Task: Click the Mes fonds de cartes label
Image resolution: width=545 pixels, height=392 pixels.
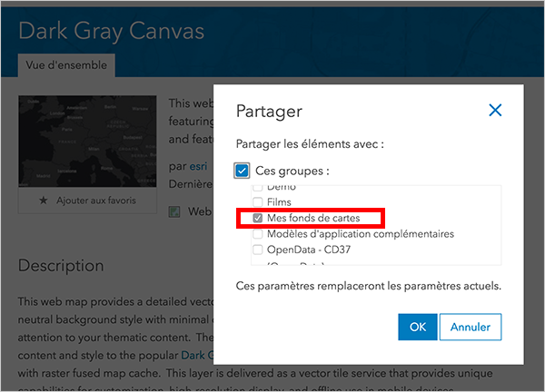Action: [313, 219]
